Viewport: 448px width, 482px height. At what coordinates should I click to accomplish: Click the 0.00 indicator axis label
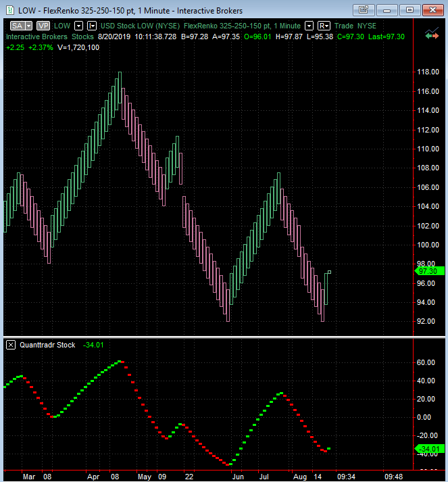[424, 417]
